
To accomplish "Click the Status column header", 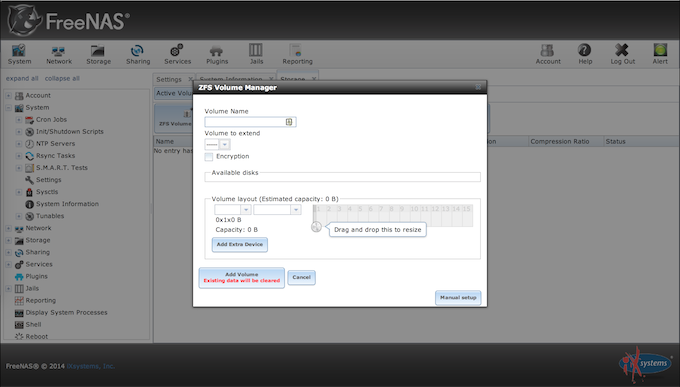I will point(641,141).
